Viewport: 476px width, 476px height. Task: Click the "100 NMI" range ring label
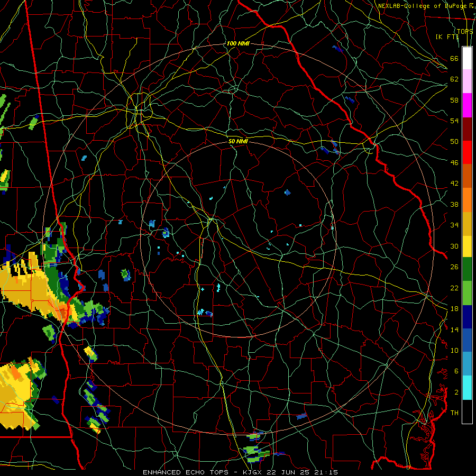coord(238,43)
